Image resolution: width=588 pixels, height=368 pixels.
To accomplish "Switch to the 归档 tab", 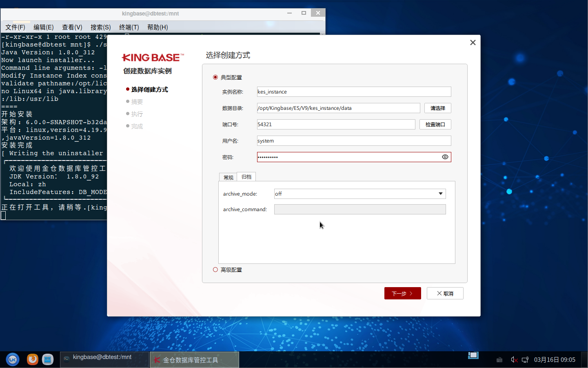I will point(246,177).
